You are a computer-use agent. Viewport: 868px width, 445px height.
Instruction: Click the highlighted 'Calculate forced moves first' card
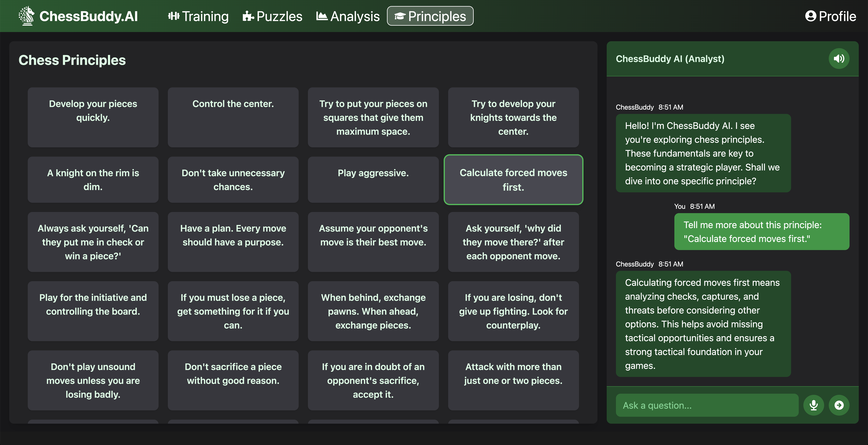pos(513,180)
